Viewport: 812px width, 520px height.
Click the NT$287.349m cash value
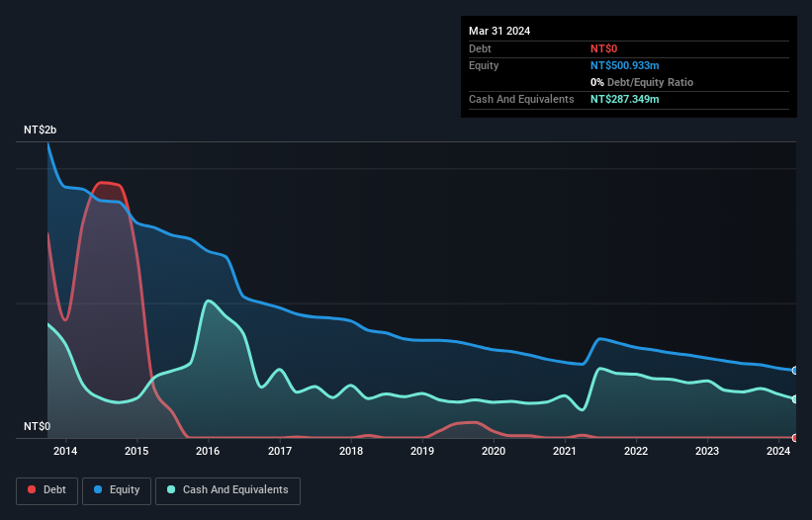pos(624,99)
